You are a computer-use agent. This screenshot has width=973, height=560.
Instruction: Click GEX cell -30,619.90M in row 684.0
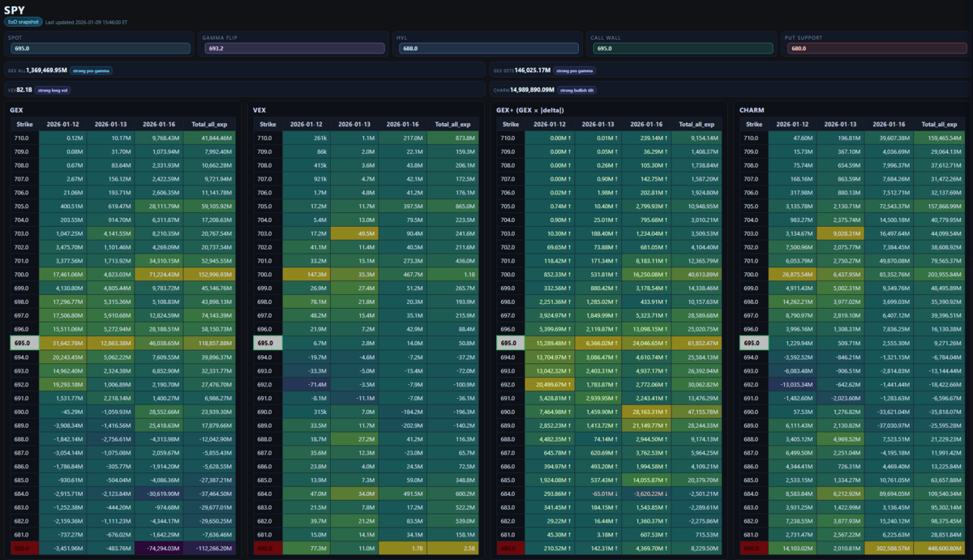pos(158,494)
